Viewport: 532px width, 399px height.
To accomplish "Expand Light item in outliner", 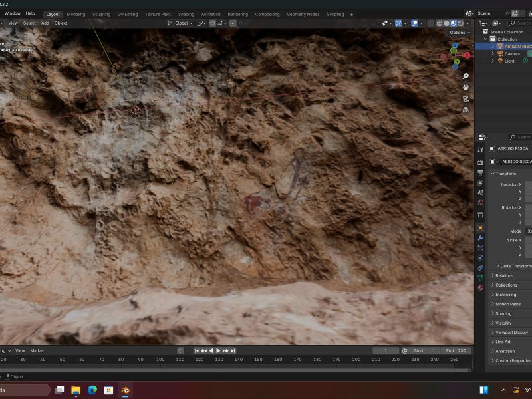I will coord(493,61).
